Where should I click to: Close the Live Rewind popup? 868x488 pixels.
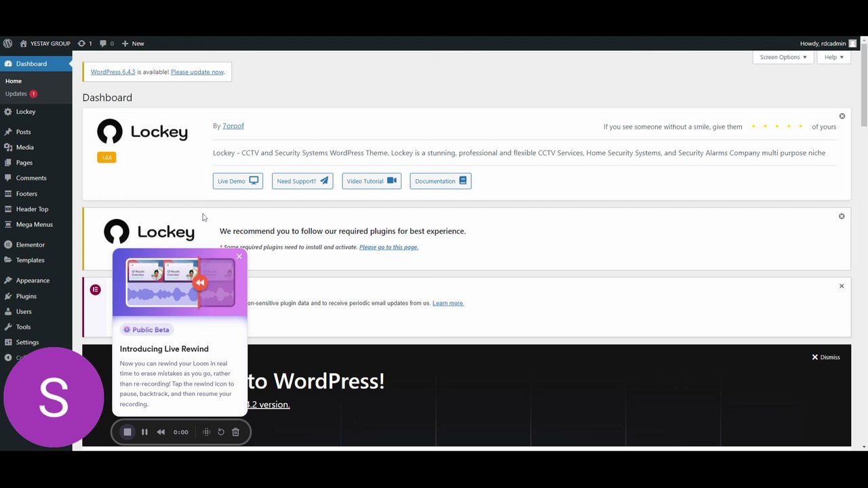(x=239, y=256)
